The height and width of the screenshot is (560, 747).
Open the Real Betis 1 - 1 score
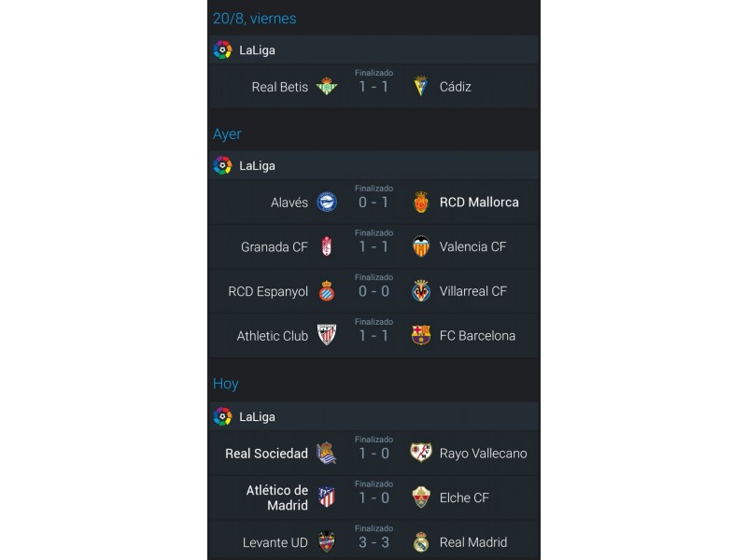[373, 87]
